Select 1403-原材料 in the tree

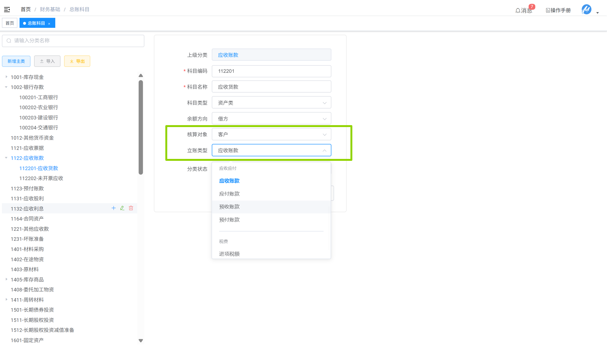25,269
